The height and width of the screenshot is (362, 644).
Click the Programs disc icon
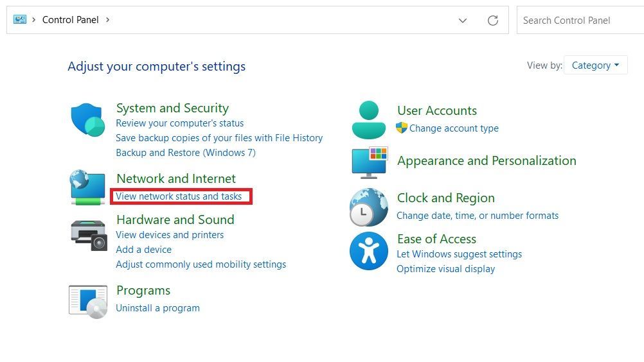88,302
